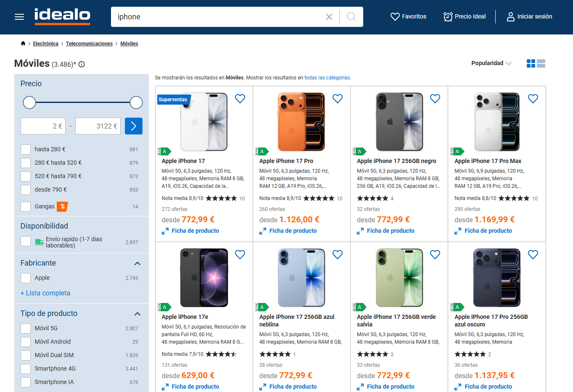573x392 pixels.
Task: Click the home breadcrumb icon
Action: point(23,44)
